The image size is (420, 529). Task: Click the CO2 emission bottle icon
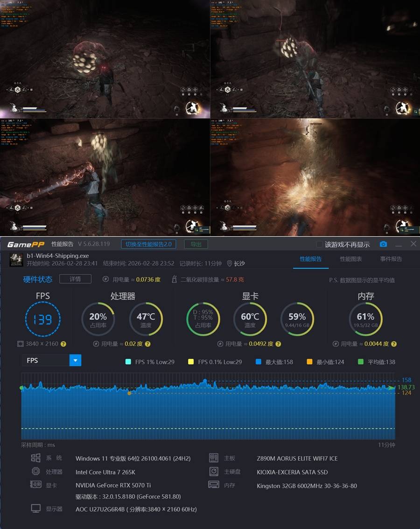(x=174, y=279)
